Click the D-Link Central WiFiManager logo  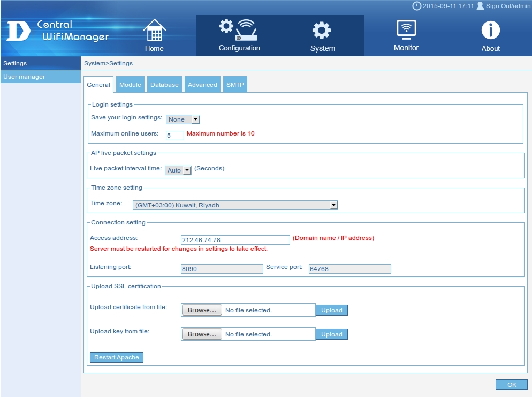tap(58, 31)
